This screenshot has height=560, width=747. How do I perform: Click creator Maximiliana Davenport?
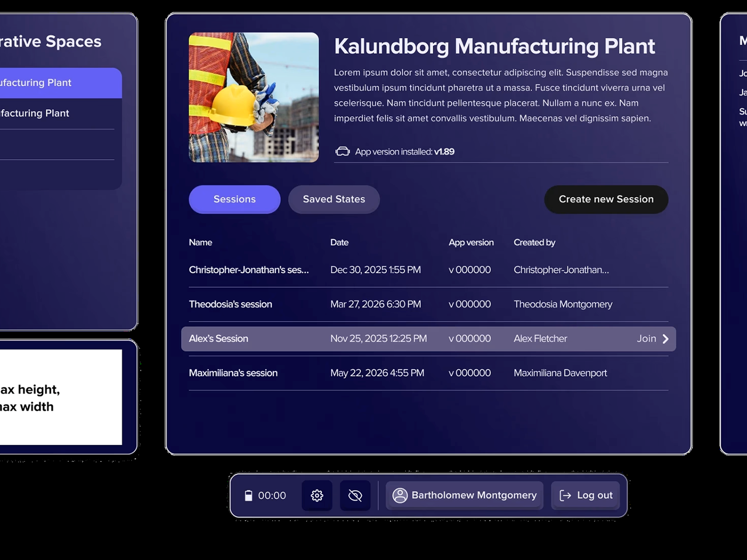point(560,373)
